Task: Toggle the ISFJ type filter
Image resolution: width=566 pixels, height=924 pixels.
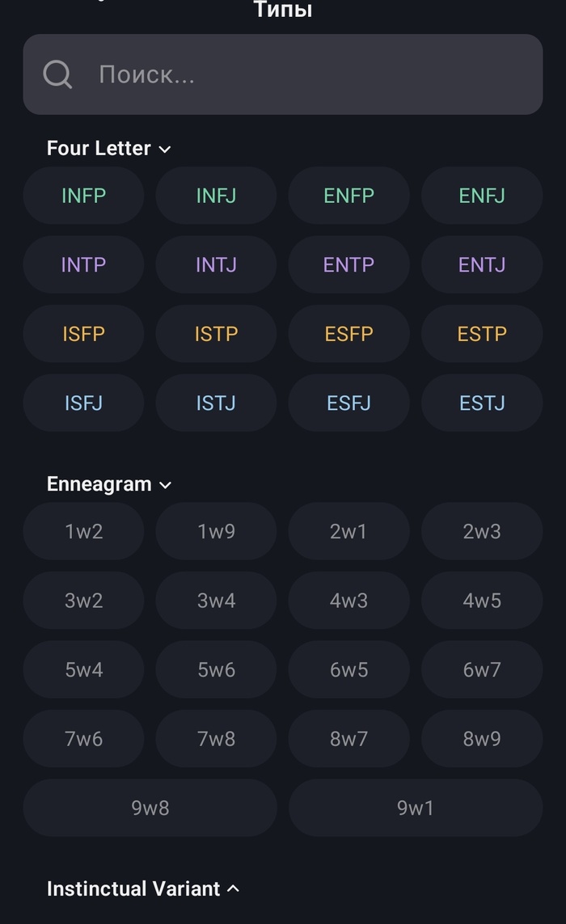Action: pos(83,403)
